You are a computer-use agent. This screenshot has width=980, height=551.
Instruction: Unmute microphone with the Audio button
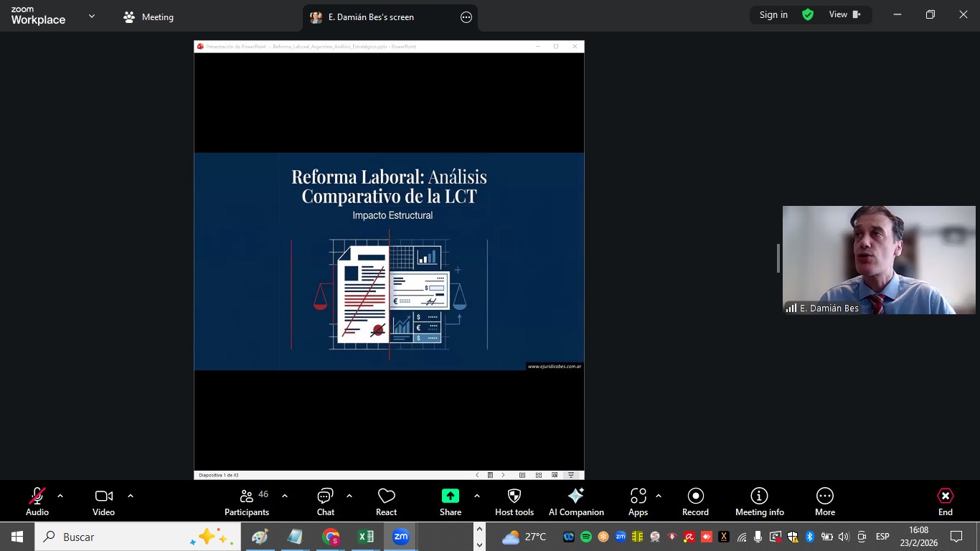[x=37, y=501]
